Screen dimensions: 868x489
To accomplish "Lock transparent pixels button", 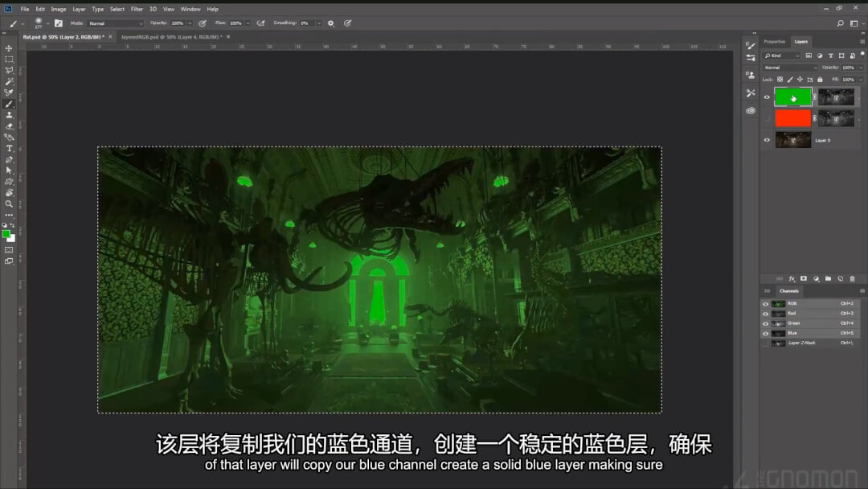I will point(780,80).
